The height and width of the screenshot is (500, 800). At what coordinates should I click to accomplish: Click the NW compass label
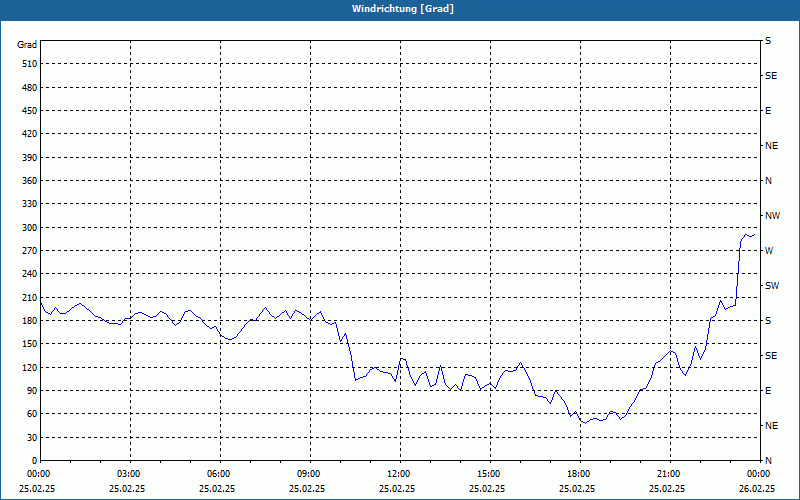(772, 216)
